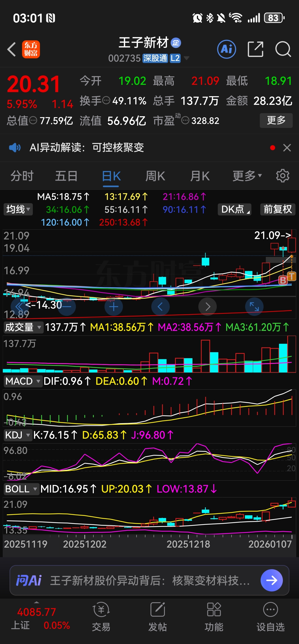This screenshot has width=299, height=644.
Task: Tap the battery indicator in status bar
Action: [274, 18]
